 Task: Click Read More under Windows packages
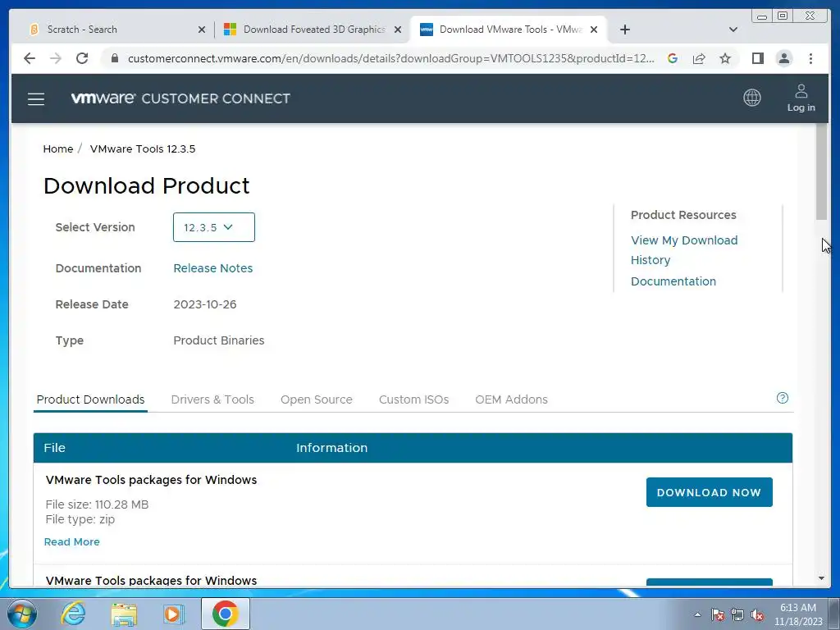(72, 541)
